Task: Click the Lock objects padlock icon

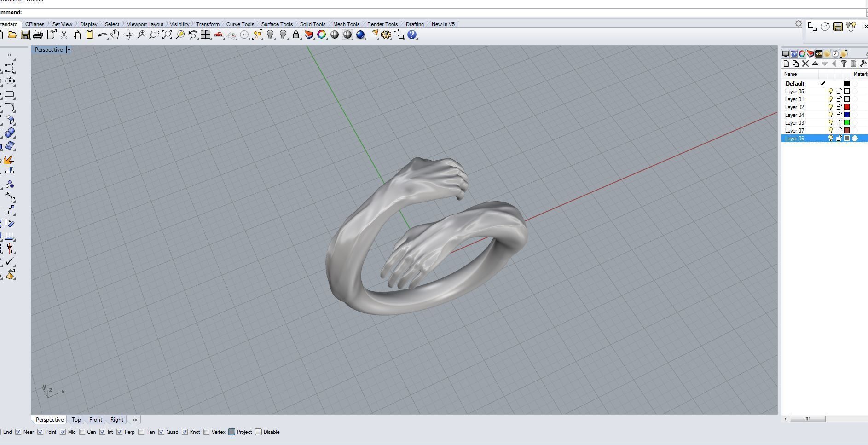Action: point(296,35)
